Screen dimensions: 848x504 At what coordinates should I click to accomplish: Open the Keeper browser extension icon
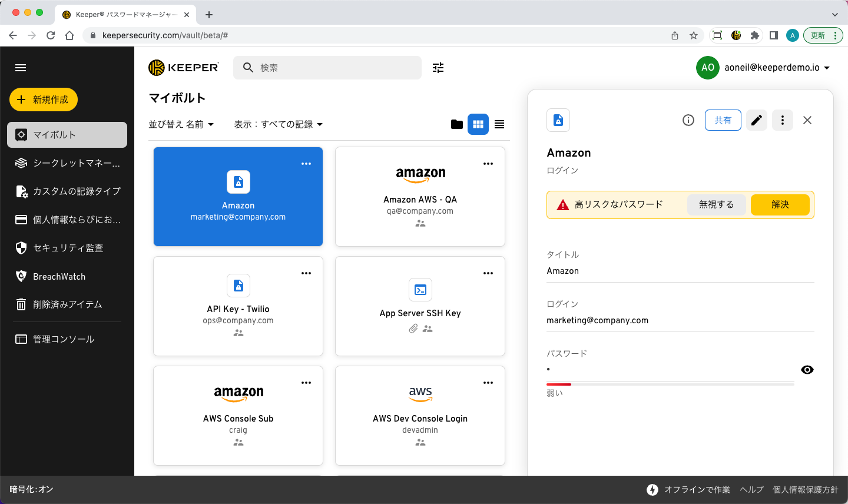pos(736,35)
